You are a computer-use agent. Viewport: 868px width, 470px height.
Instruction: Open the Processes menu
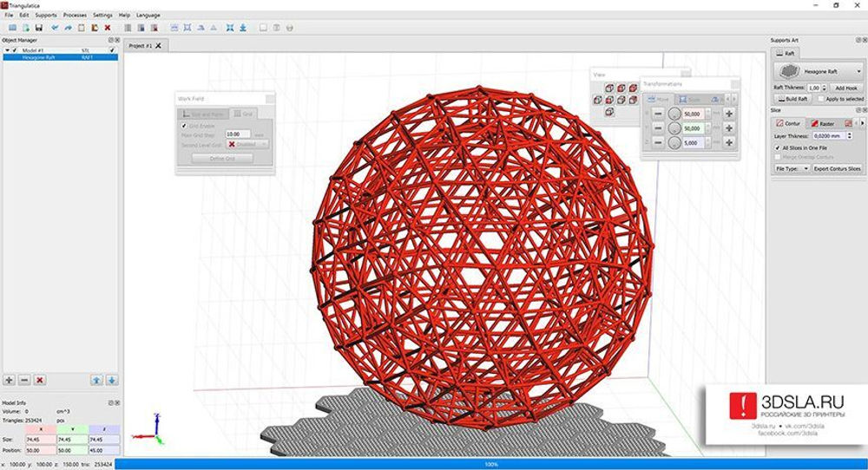pos(75,15)
